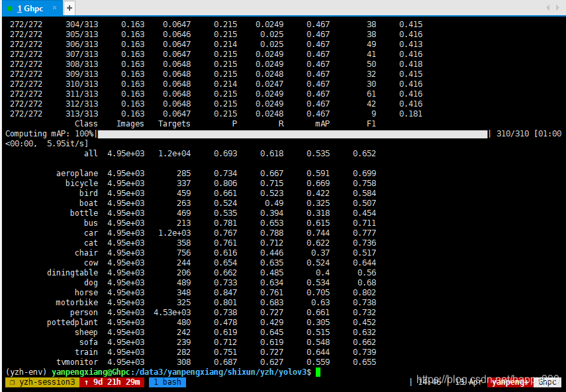Click the bicycle class row label
566x392 pixels.
pyautogui.click(x=81, y=183)
